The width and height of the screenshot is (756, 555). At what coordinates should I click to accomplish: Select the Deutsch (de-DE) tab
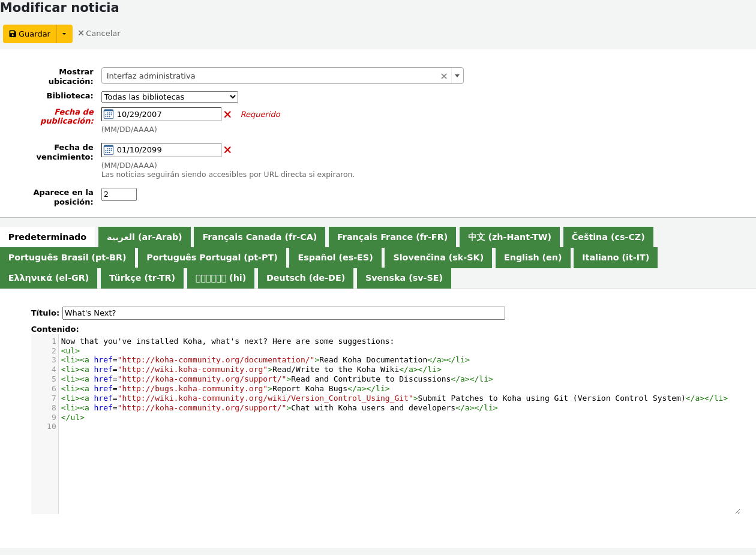tap(305, 278)
